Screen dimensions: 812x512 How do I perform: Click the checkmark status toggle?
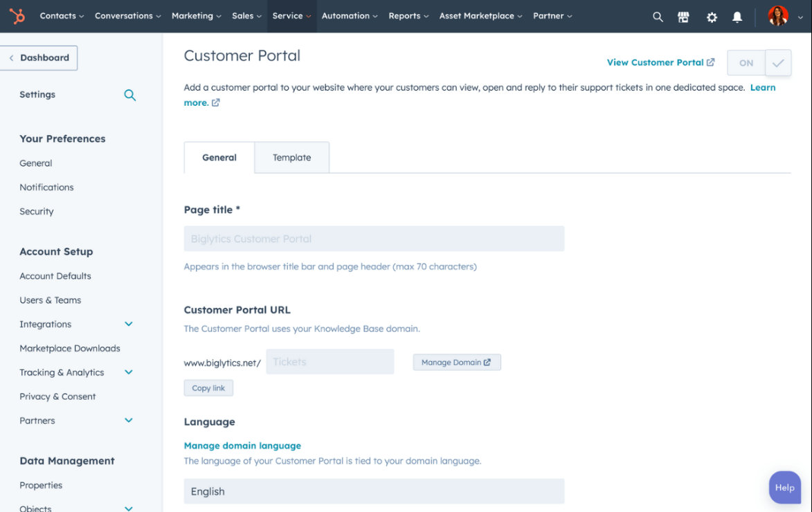coord(778,62)
